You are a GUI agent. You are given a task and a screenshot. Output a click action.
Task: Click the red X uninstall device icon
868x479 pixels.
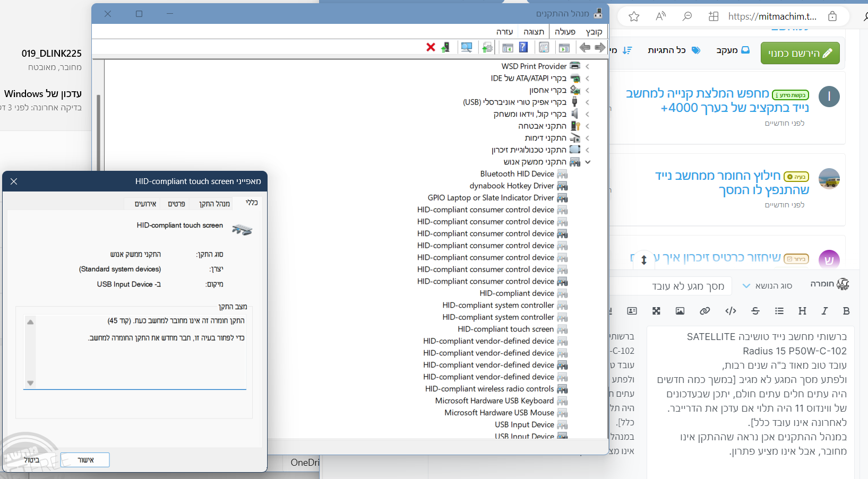(431, 48)
